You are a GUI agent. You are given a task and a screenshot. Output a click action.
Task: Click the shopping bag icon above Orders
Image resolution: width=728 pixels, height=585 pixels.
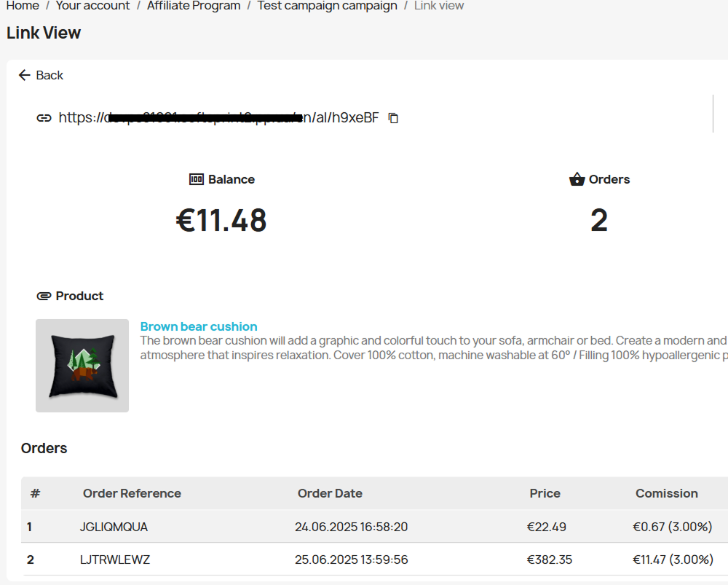point(577,178)
